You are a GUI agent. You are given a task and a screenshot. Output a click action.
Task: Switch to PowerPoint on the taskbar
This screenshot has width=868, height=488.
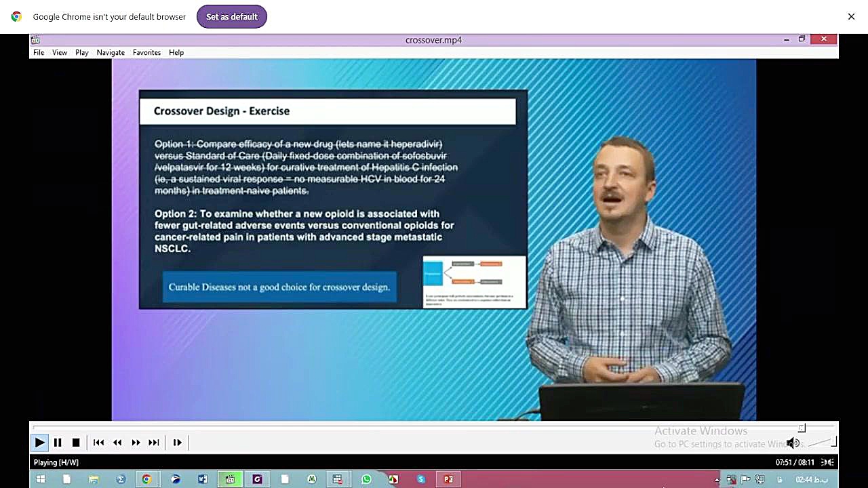448,479
